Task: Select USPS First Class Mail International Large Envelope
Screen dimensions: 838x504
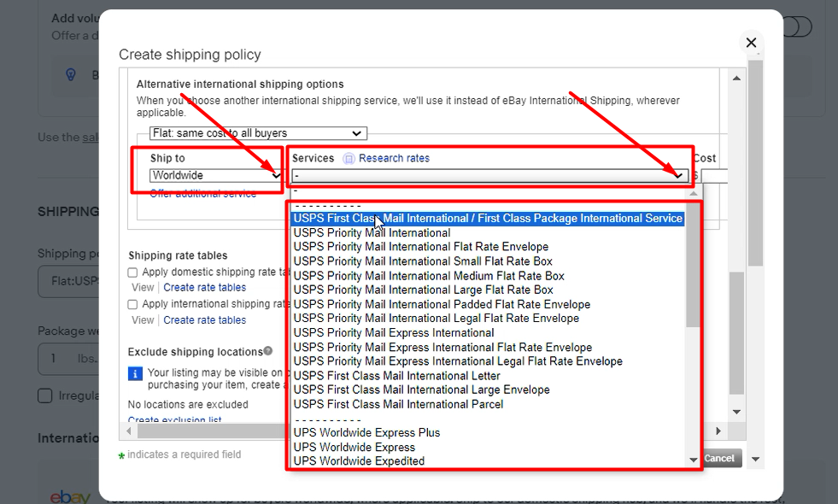Action: tap(422, 390)
